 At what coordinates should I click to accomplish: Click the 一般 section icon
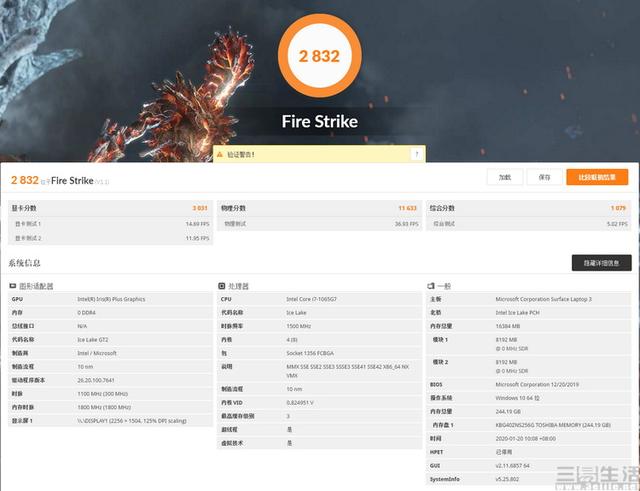point(430,285)
